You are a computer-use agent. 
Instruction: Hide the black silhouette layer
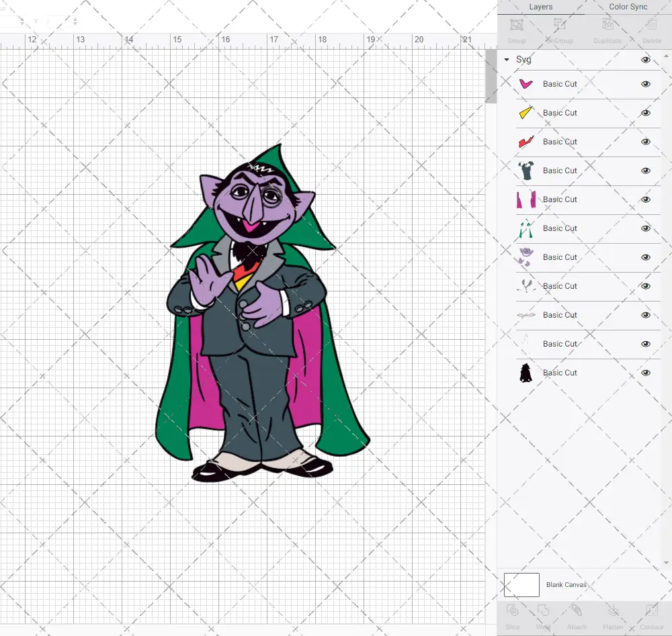(x=645, y=373)
